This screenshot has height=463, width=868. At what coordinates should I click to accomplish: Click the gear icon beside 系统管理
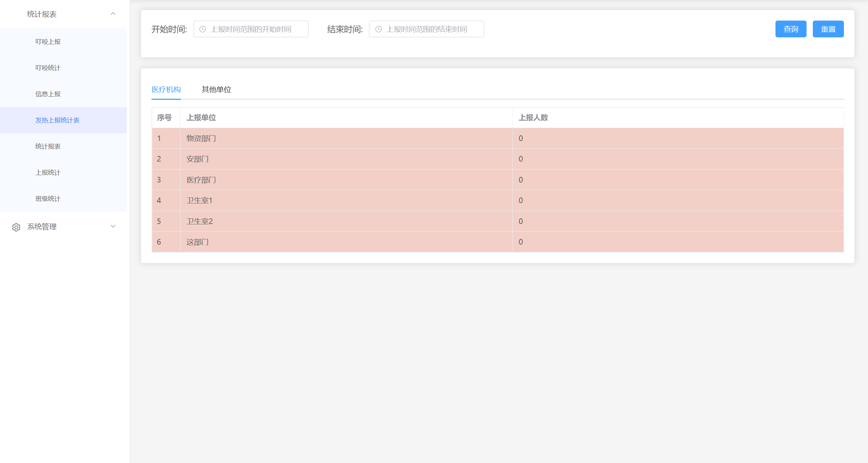pos(16,227)
